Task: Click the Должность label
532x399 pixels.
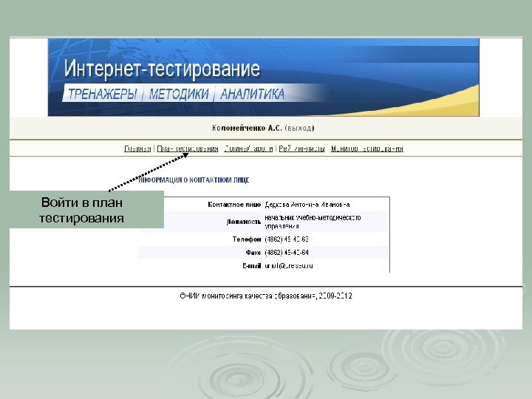Action: click(x=244, y=222)
